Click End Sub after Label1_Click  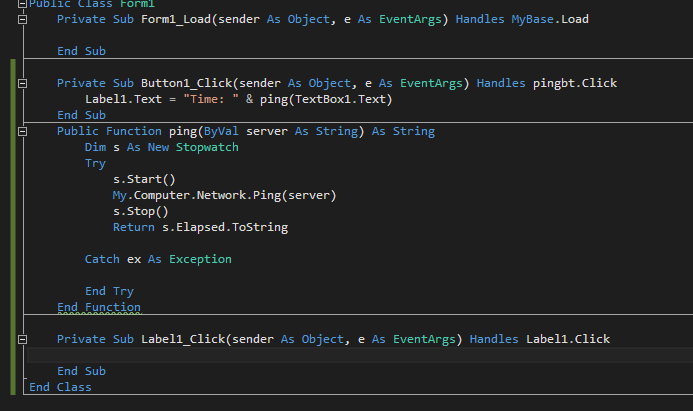click(x=81, y=371)
